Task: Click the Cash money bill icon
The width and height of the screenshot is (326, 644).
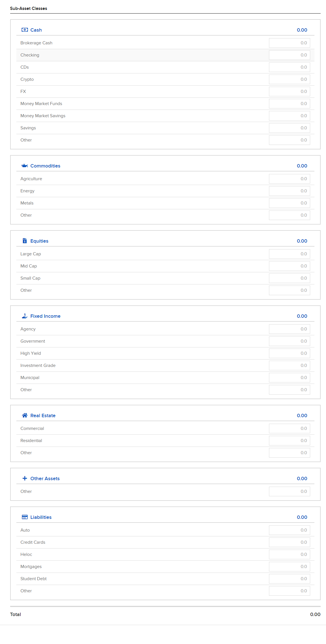Action: [25, 30]
